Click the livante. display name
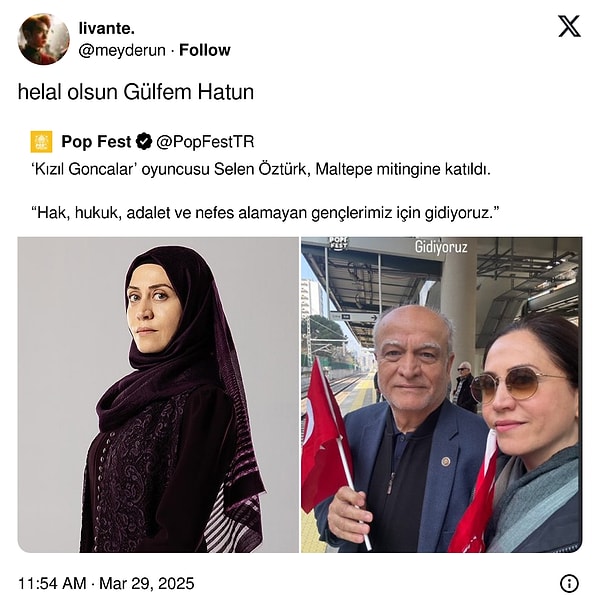600x614 pixels. 107,28
